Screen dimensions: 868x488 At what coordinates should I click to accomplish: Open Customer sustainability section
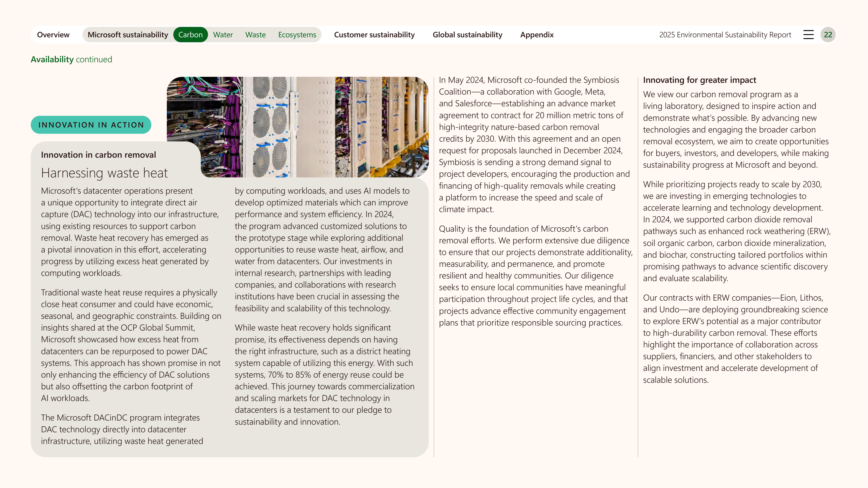pyautogui.click(x=374, y=35)
